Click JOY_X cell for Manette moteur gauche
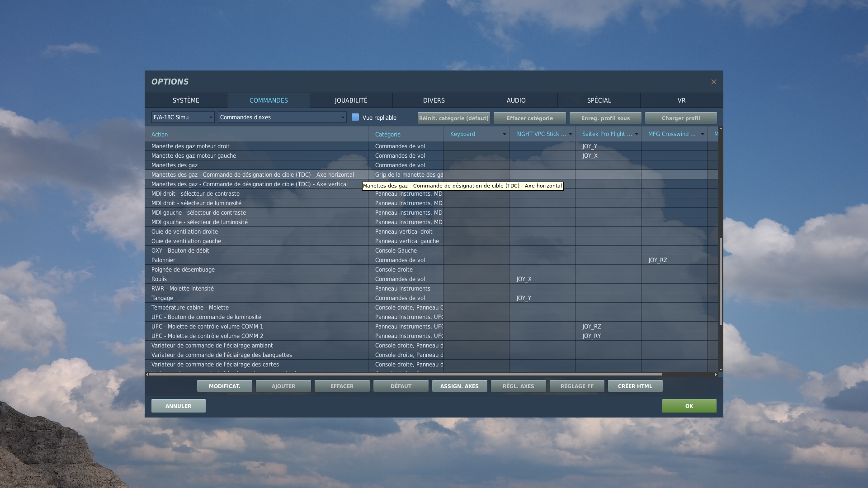Viewport: 868px width, 488px height. [x=608, y=155]
